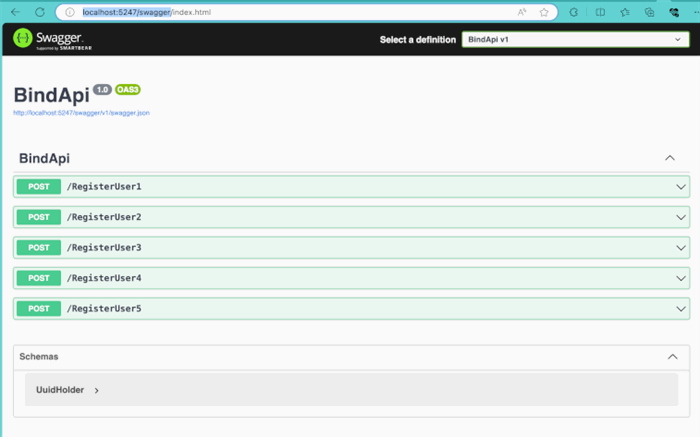The width and height of the screenshot is (700, 437).
Task: Toggle split screen icon in browser toolbar
Action: [x=600, y=12]
